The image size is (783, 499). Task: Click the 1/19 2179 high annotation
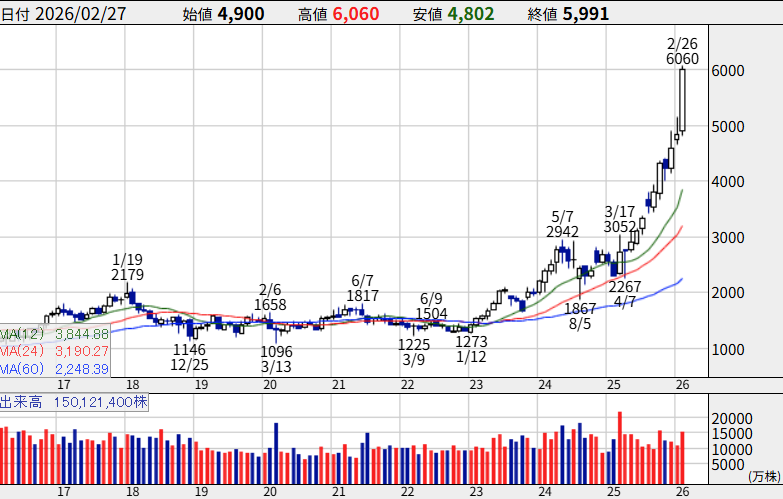tap(128, 267)
